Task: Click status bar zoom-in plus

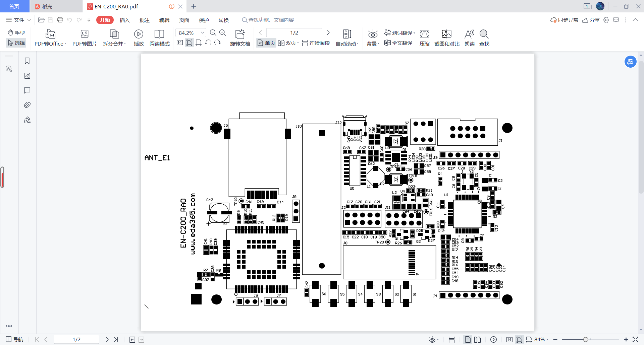Action: click(626, 340)
